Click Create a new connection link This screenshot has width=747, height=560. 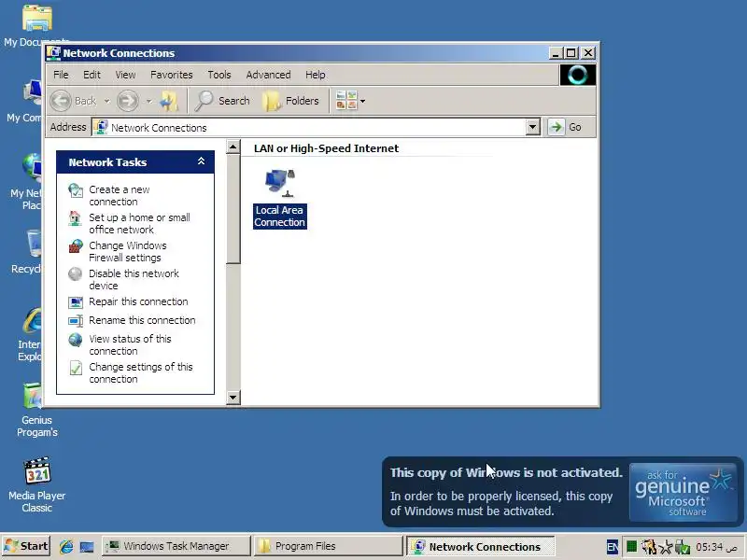point(120,195)
